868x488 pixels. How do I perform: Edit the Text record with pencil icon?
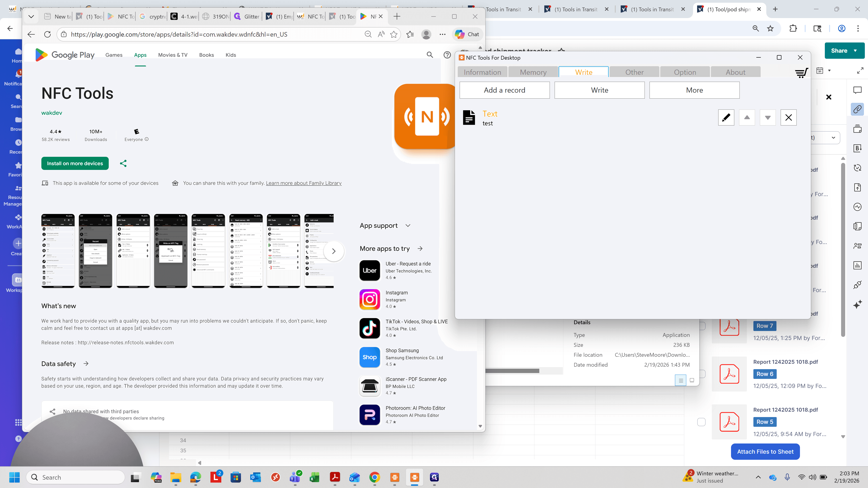click(x=726, y=117)
